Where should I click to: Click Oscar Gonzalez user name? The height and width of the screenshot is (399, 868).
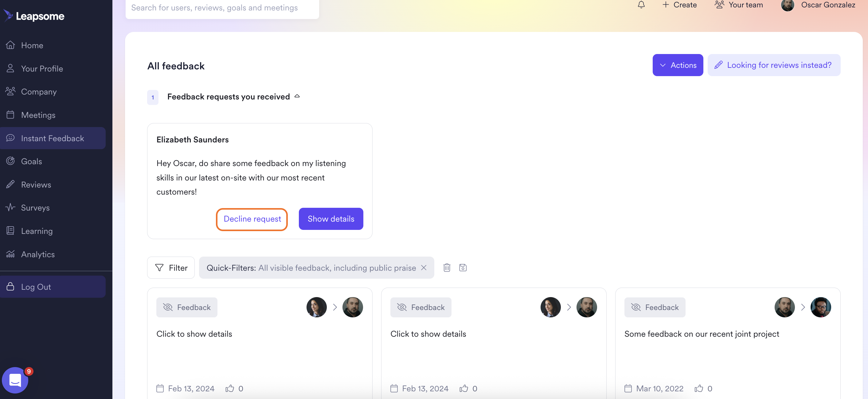828,5
